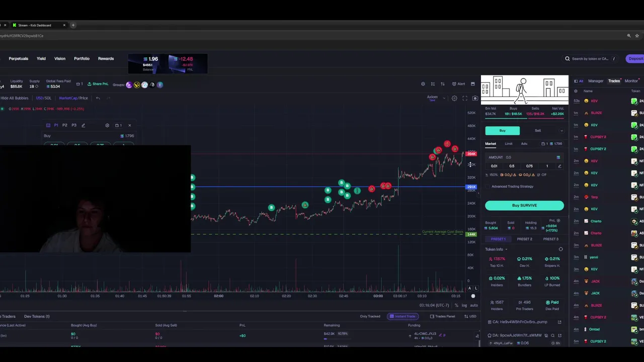Edit quick amount presets pencil icon
This screenshot has width=644, height=362.
(x=559, y=166)
